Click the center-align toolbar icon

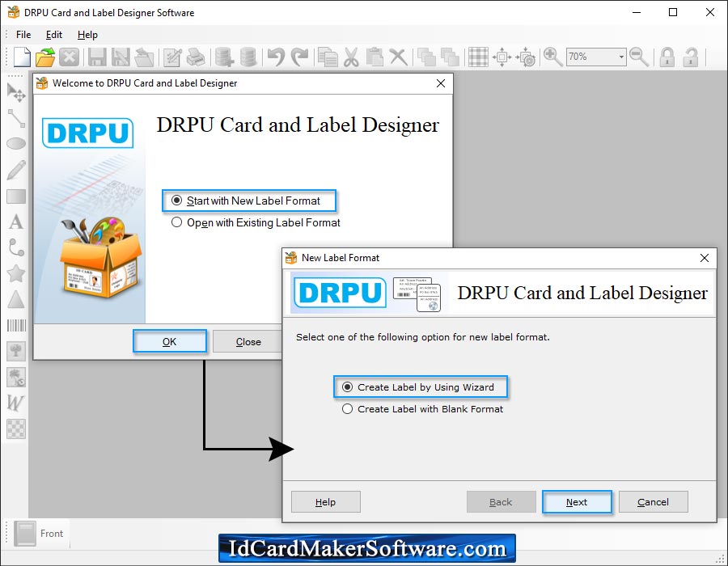click(x=502, y=57)
